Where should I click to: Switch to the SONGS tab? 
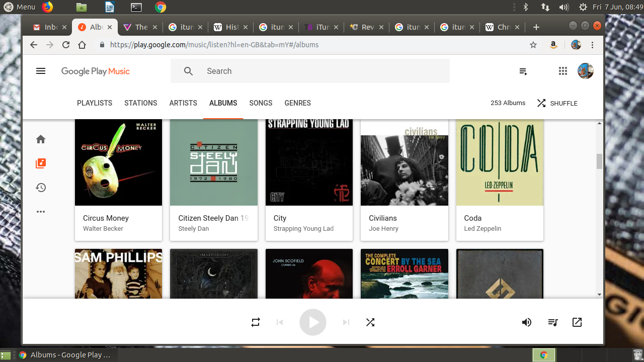(261, 103)
